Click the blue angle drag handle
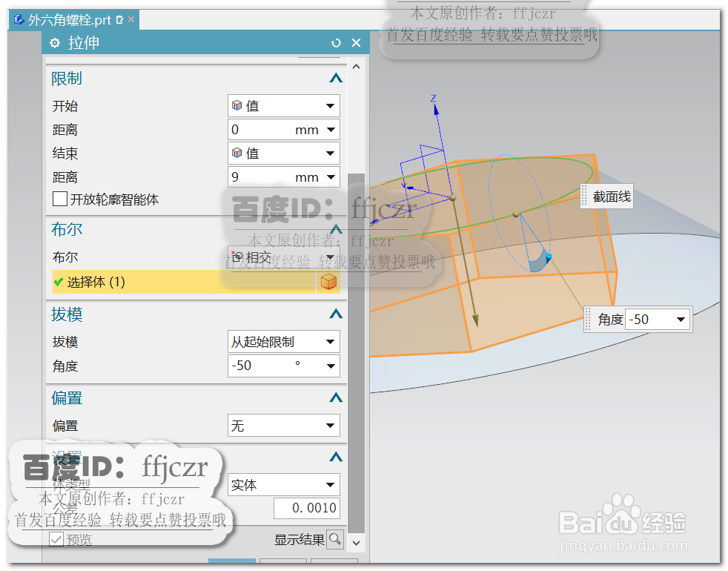This screenshot has width=728, height=571. pyautogui.click(x=549, y=256)
